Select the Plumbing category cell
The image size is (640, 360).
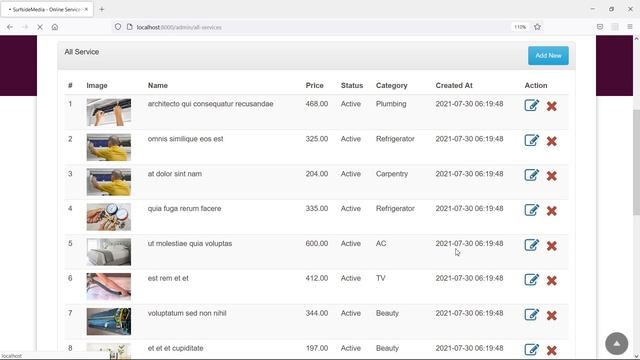click(391, 104)
